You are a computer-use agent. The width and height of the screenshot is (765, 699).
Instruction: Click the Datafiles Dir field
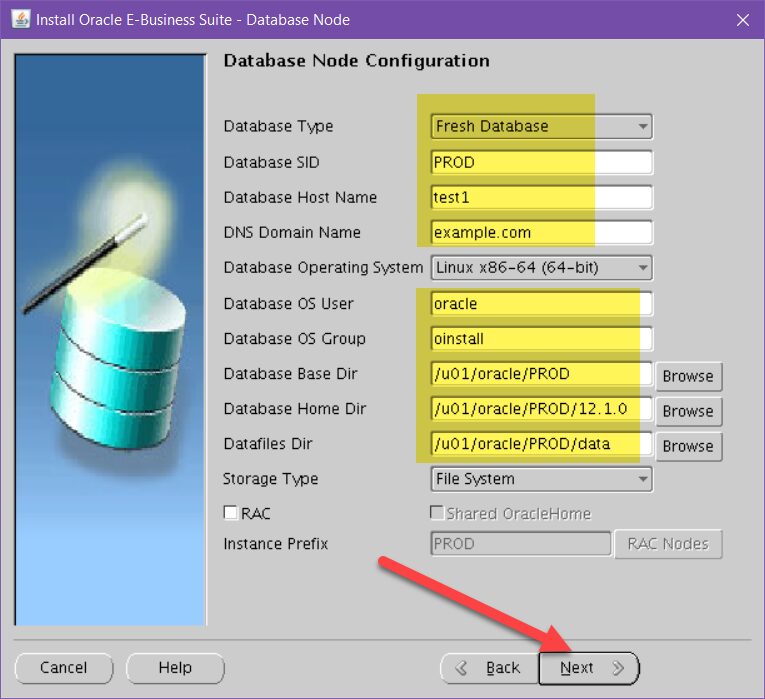542,444
